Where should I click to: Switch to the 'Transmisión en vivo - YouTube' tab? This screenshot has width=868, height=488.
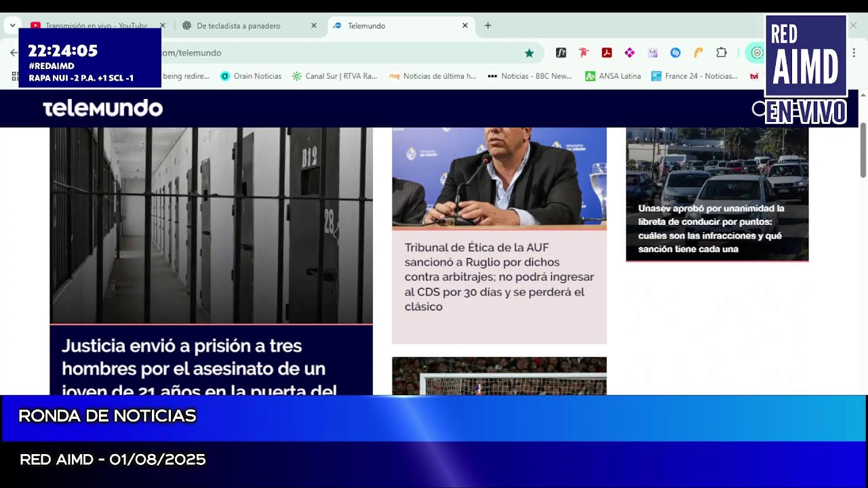(x=98, y=26)
